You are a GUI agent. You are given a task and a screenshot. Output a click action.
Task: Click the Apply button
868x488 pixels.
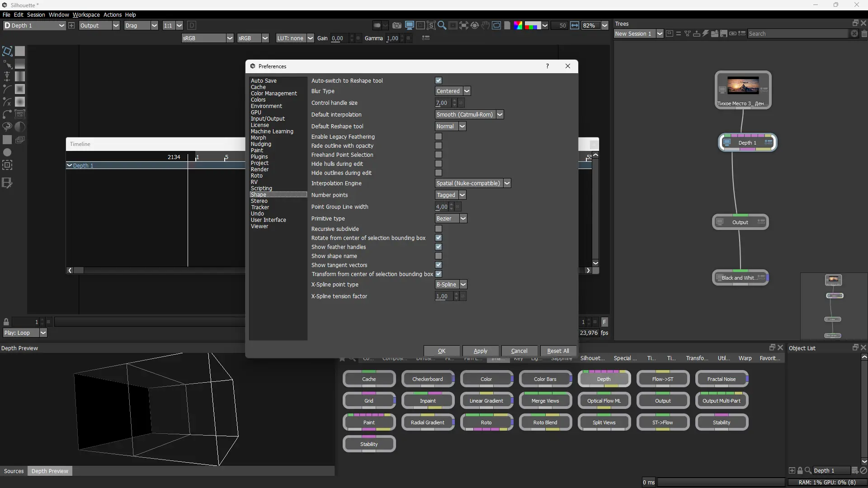(480, 351)
